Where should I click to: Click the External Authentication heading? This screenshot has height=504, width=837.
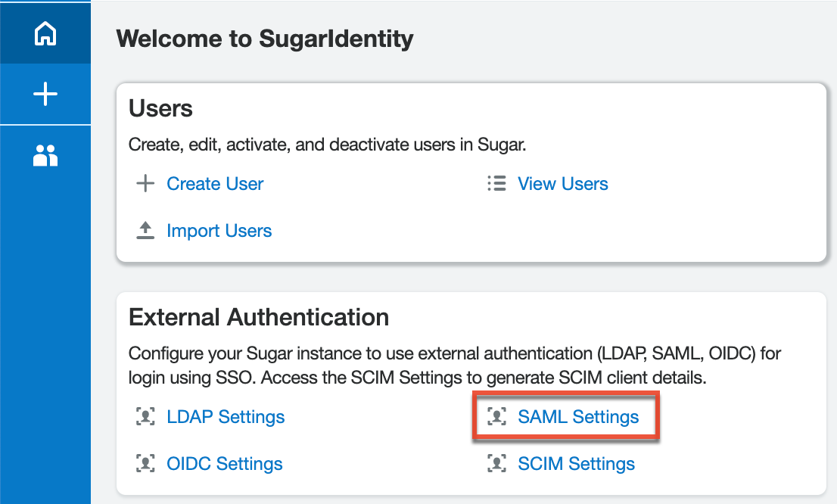(259, 317)
